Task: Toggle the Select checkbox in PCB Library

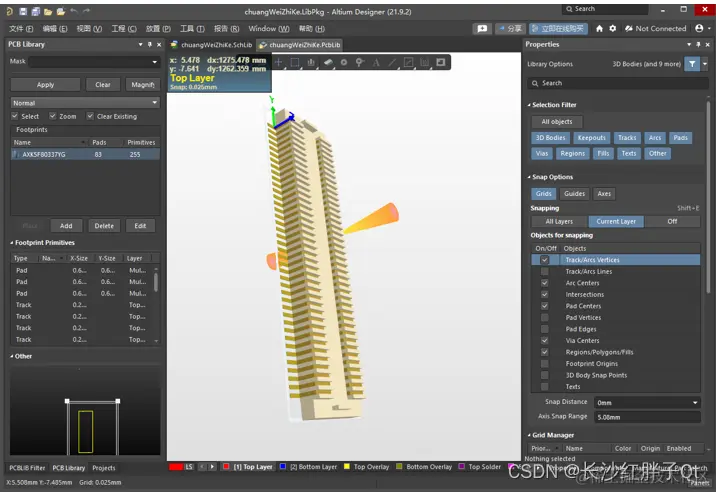Action: click(x=15, y=116)
